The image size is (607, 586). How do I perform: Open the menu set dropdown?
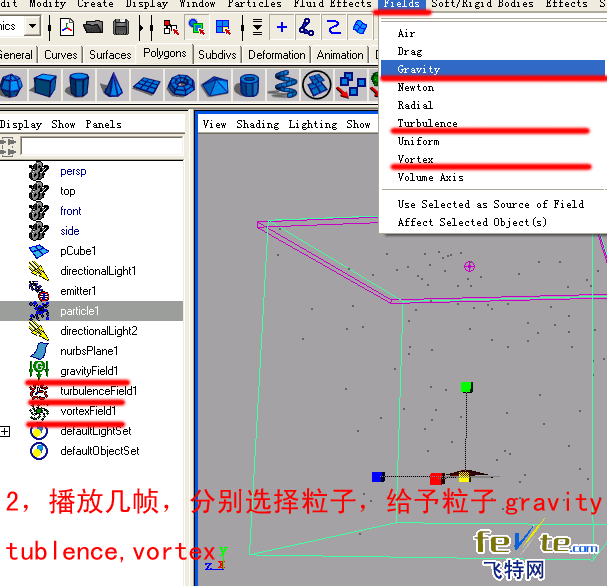tap(33, 26)
